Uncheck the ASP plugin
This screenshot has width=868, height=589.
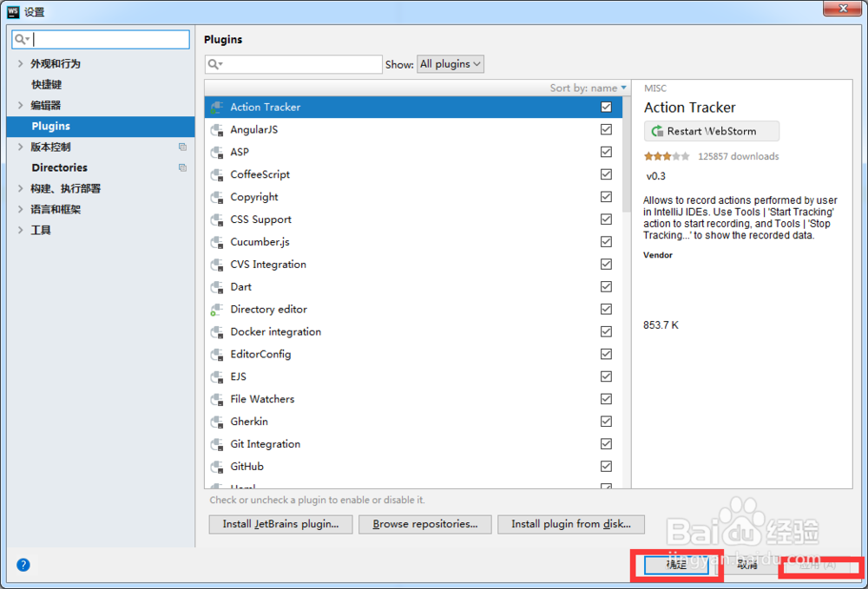coord(606,152)
